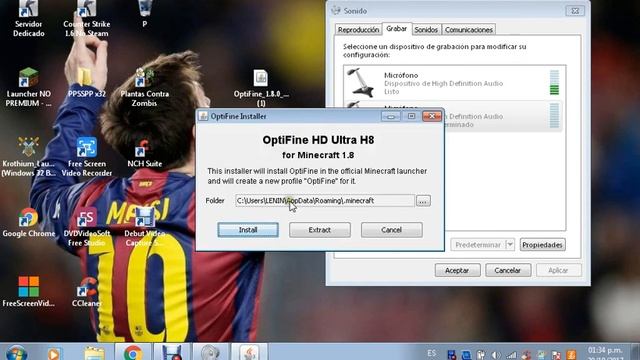
Task: Select Free Screen Video Recorder icon
Action: click(x=87, y=157)
